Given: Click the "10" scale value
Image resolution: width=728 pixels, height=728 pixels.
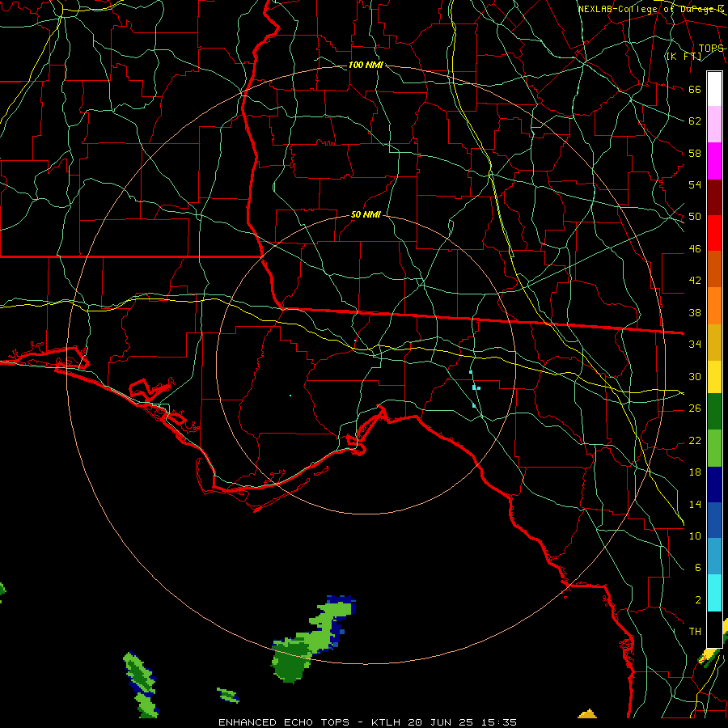Looking at the screenshot, I should point(695,536).
